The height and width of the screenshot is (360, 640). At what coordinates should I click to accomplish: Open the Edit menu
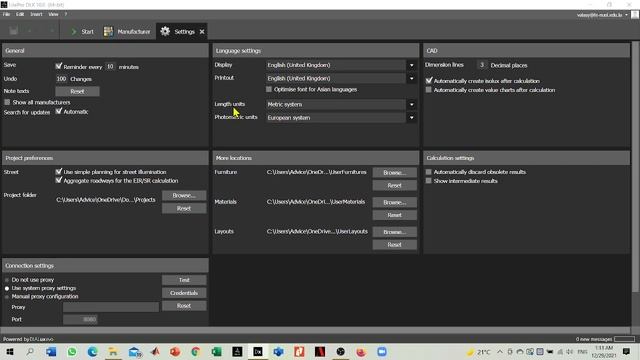click(x=20, y=14)
